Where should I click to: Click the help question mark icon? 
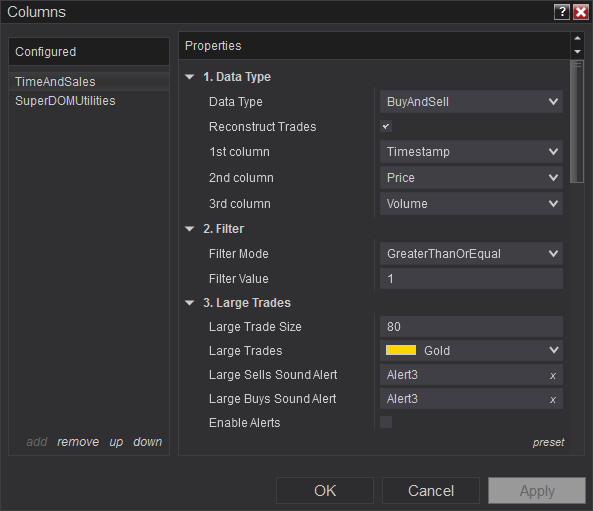(x=562, y=12)
